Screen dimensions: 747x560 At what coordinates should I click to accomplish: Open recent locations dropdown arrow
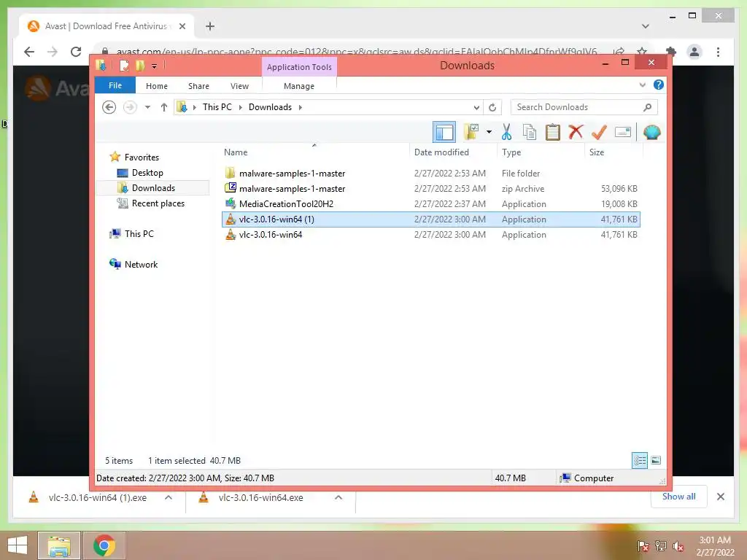click(x=147, y=107)
